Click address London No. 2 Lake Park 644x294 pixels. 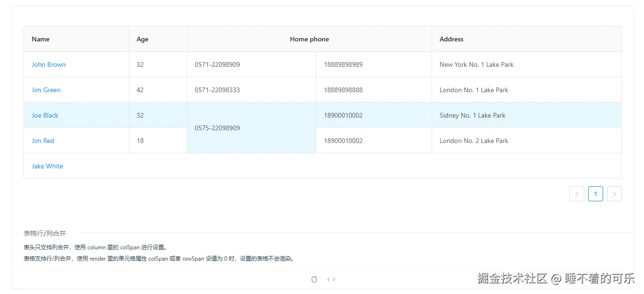pos(474,141)
